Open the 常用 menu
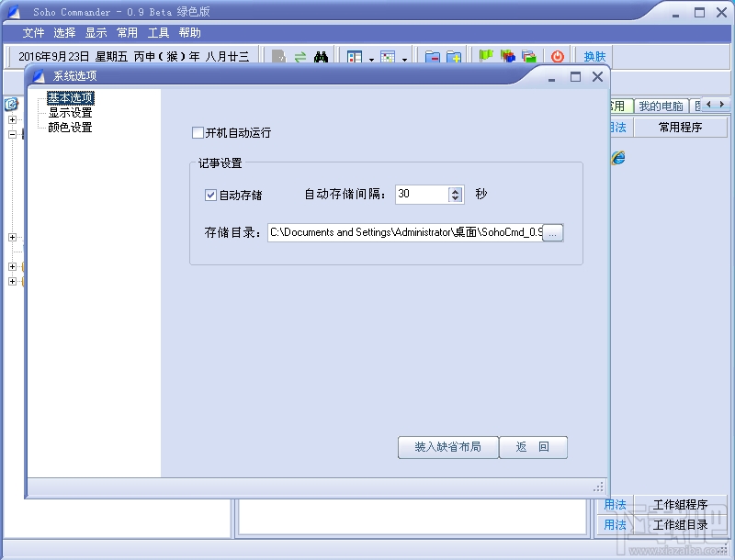 point(127,33)
